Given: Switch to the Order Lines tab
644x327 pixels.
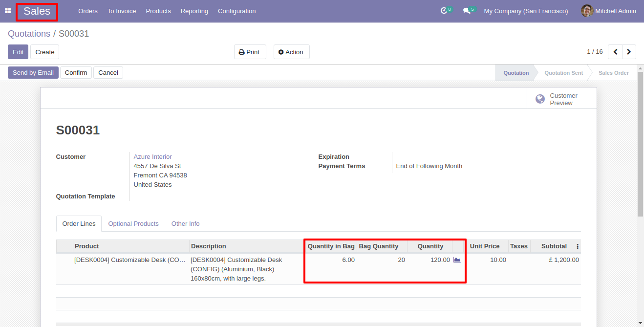Looking at the screenshot, I should (x=79, y=224).
